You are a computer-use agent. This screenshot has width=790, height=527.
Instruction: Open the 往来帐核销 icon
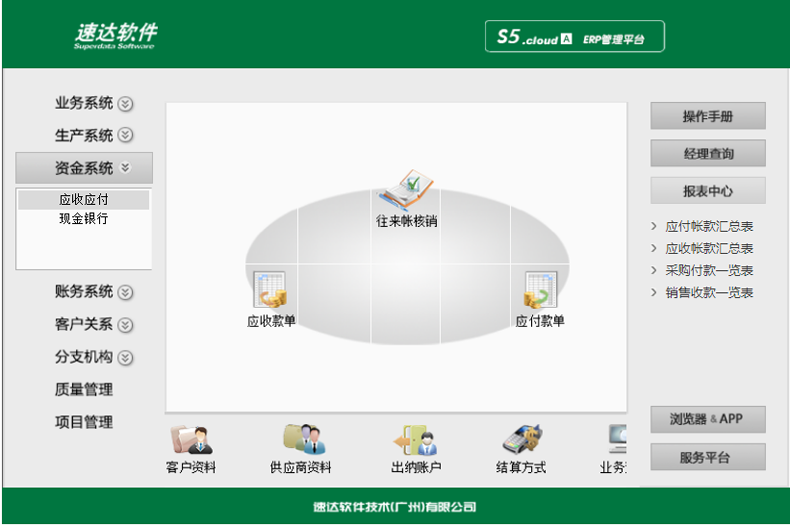click(x=406, y=190)
